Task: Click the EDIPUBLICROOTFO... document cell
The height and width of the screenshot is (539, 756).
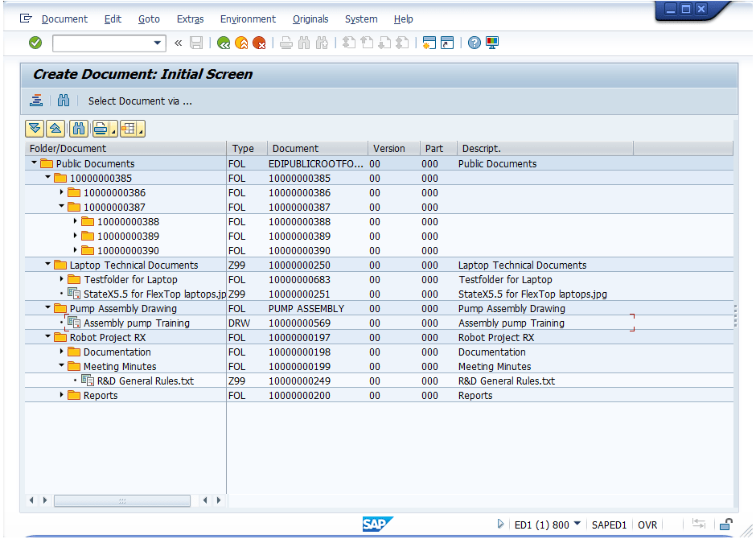Action: [316, 163]
